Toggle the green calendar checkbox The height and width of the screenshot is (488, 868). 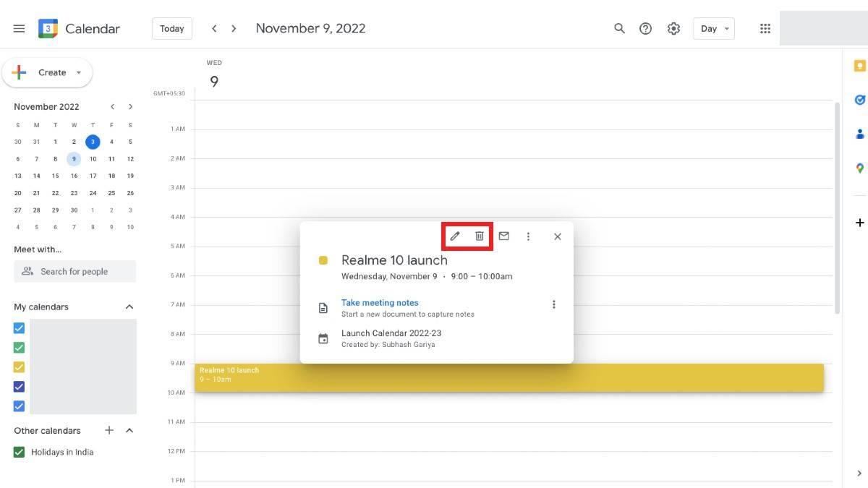coord(20,348)
